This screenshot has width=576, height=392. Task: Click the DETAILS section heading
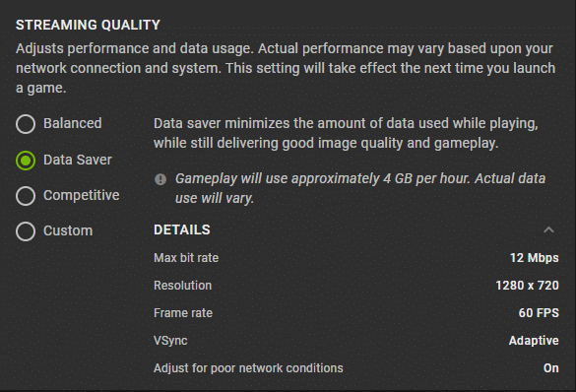tap(182, 230)
